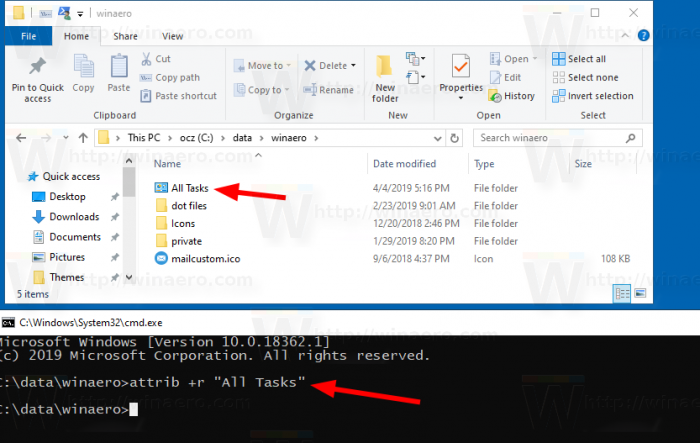
Task: Click the Help question mark icon
Action: [x=643, y=35]
